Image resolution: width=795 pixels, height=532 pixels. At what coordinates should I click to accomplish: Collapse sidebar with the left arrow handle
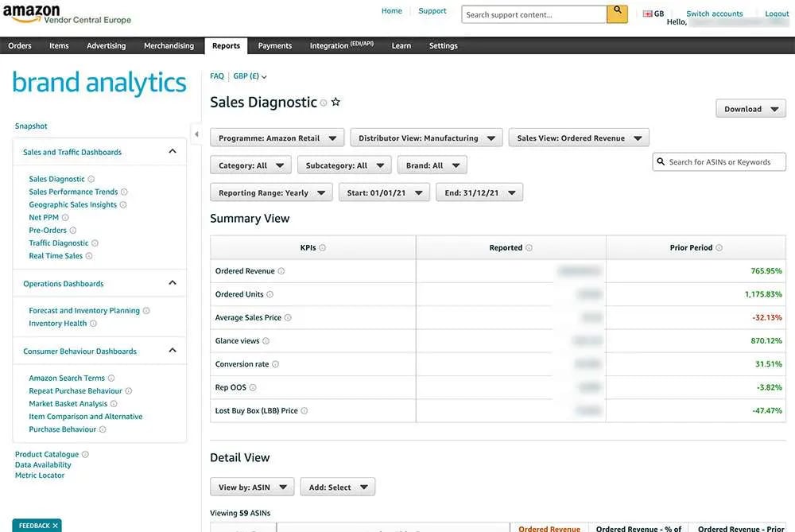point(196,134)
